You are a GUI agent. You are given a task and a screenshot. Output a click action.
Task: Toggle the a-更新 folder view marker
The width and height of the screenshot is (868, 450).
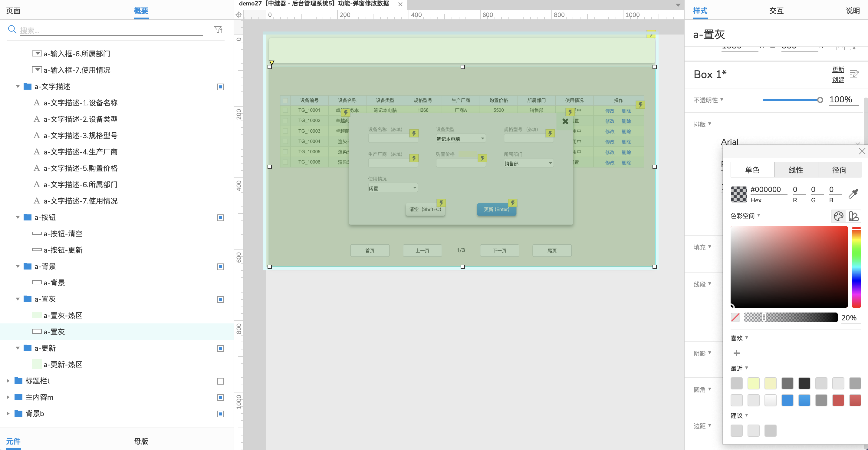pos(221,349)
